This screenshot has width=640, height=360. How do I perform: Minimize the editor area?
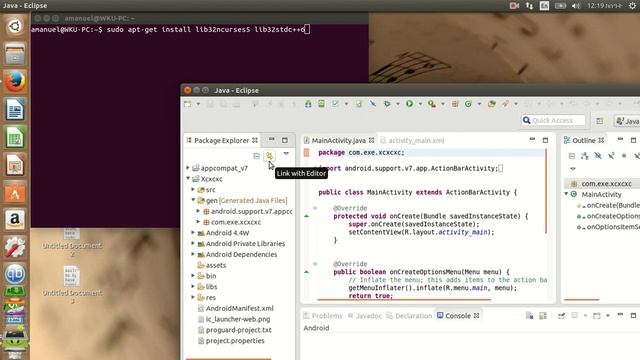(x=532, y=140)
